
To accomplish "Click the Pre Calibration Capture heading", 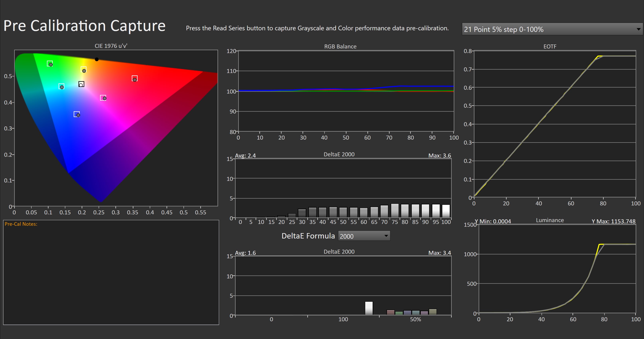I will [84, 26].
